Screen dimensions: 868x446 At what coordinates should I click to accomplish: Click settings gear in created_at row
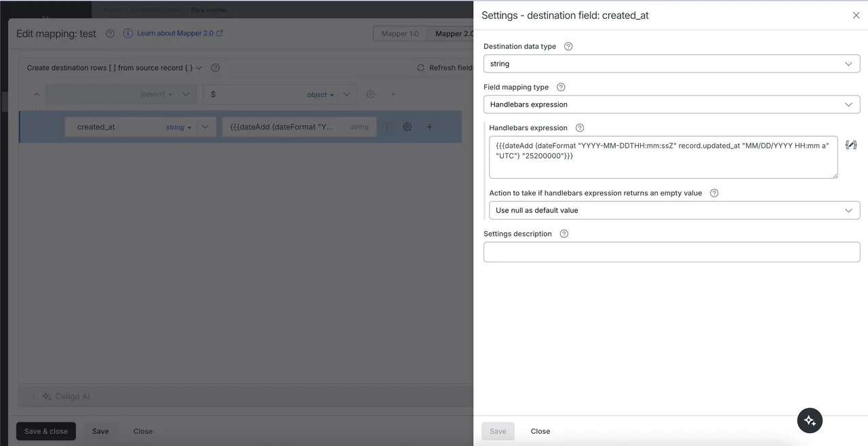407,127
